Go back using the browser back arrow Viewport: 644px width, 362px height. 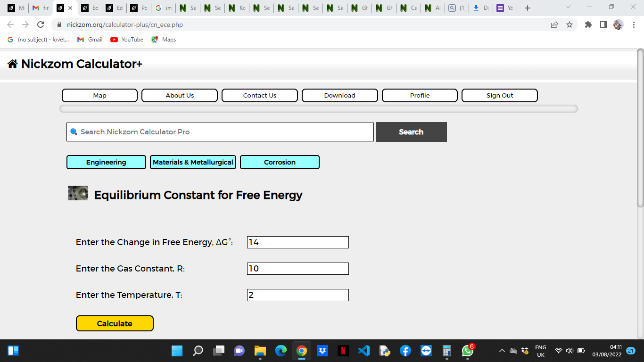click(10, 25)
